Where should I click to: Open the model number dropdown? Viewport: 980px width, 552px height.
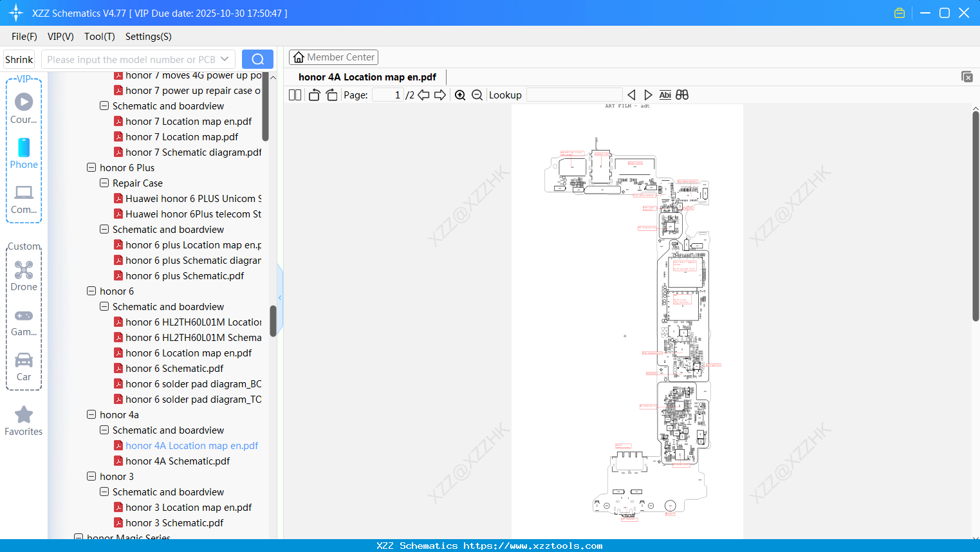coord(225,59)
